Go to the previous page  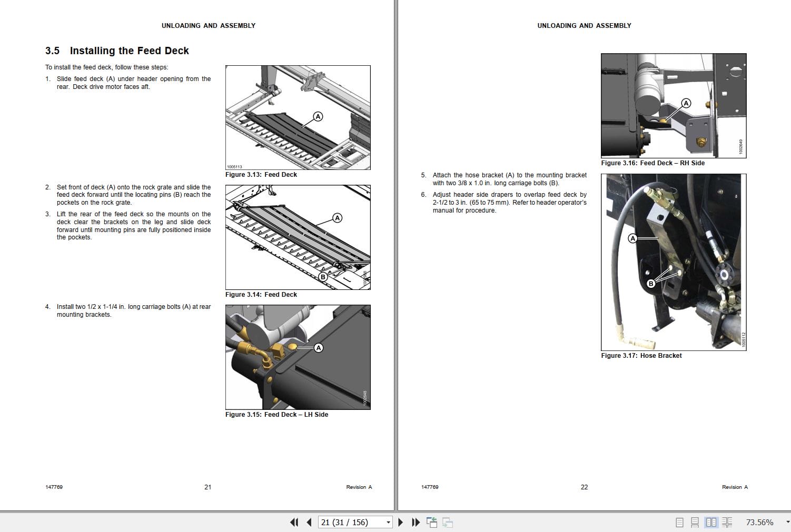click(x=309, y=522)
